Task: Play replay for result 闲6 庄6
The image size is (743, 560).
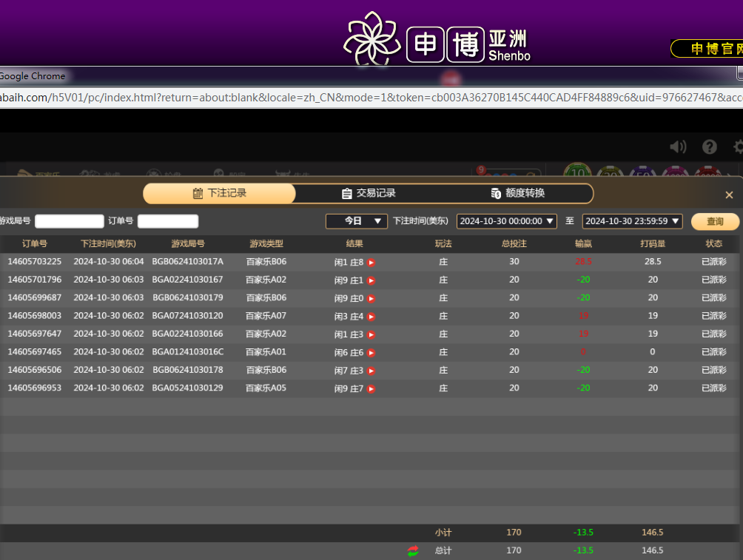Action: tap(371, 353)
